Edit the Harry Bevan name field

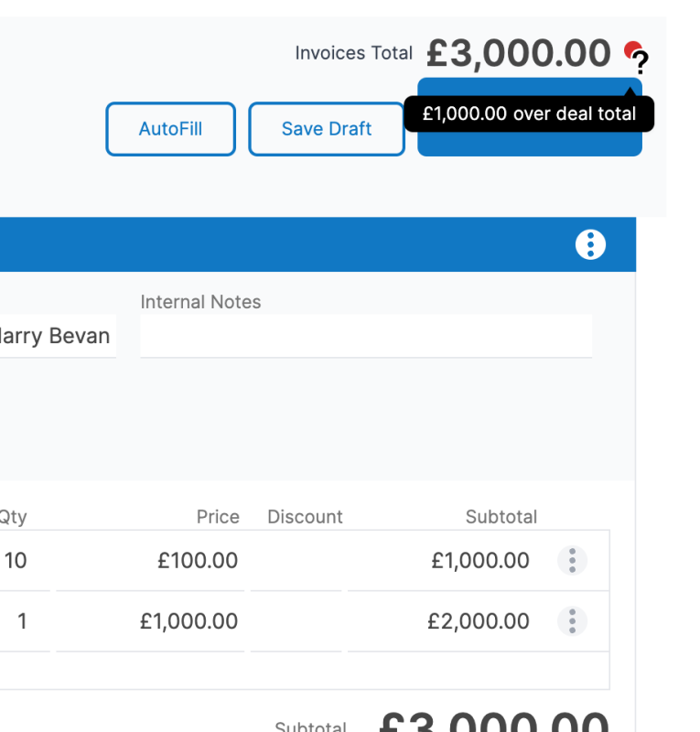pos(55,336)
